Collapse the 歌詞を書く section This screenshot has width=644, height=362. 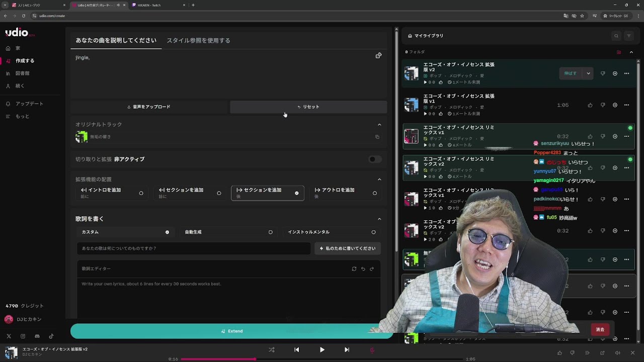379,219
